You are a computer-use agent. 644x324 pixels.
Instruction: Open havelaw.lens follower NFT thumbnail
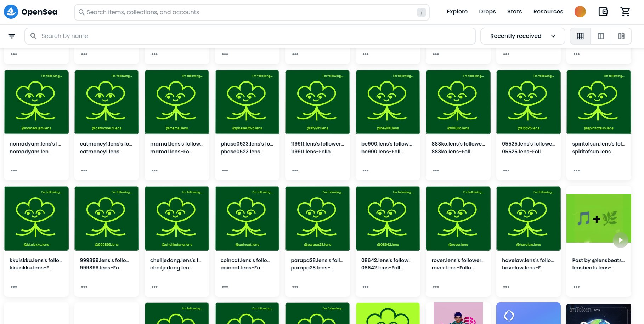click(529, 218)
